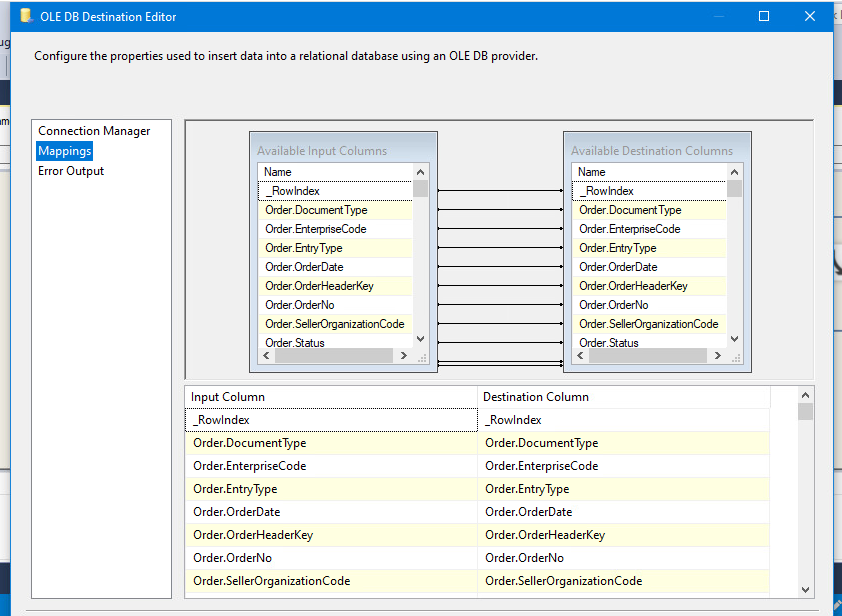Screen dimensions: 842x616
Task: Click scroll-up arrow in Available Destination Columns list
Action: pyautogui.click(x=734, y=172)
